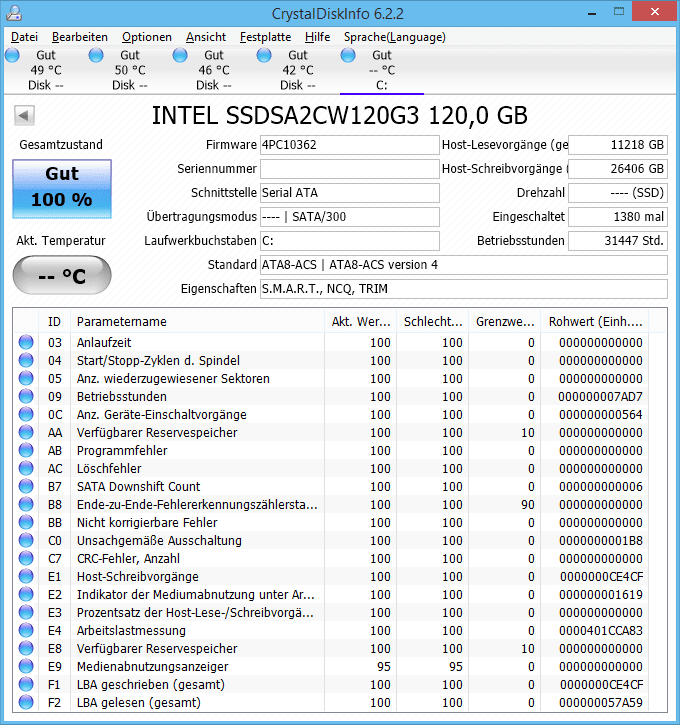The image size is (680, 725).
Task: Open the Ansicht menu
Action: tap(206, 37)
